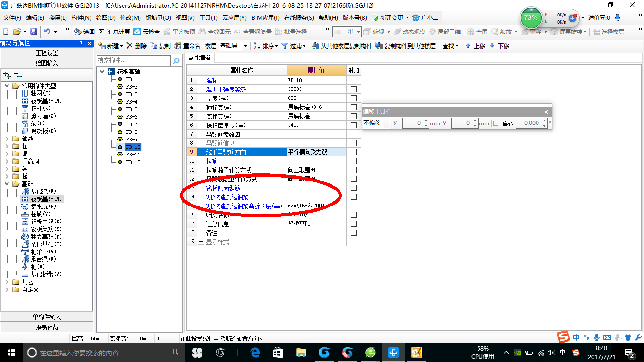This screenshot has height=362, width=644.
Task: Move the component up with 上移
Action: 475,46
